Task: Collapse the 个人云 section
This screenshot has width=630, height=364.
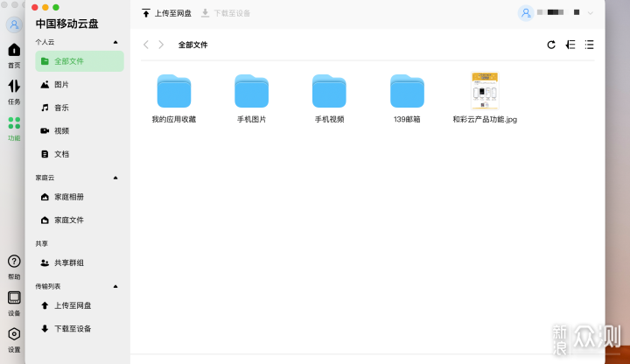Action: click(x=115, y=42)
